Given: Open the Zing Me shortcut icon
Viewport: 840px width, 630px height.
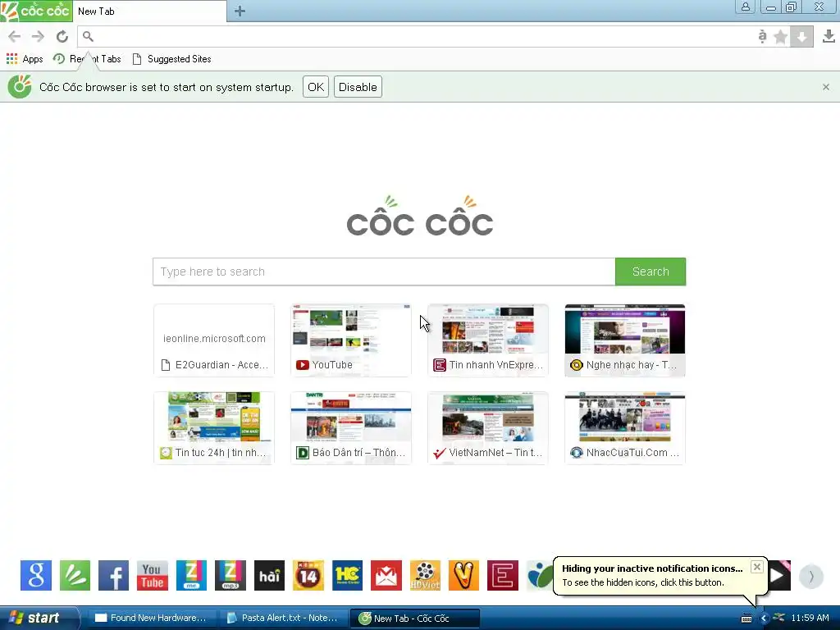Looking at the screenshot, I should (x=191, y=575).
